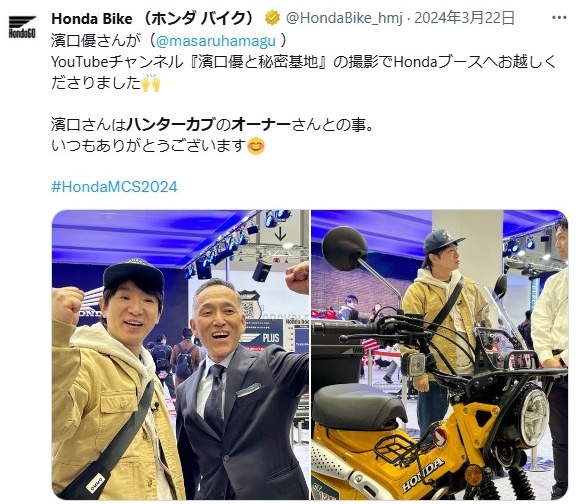Click the いつもありがとうございます text line
The image size is (581, 504).
click(149, 146)
